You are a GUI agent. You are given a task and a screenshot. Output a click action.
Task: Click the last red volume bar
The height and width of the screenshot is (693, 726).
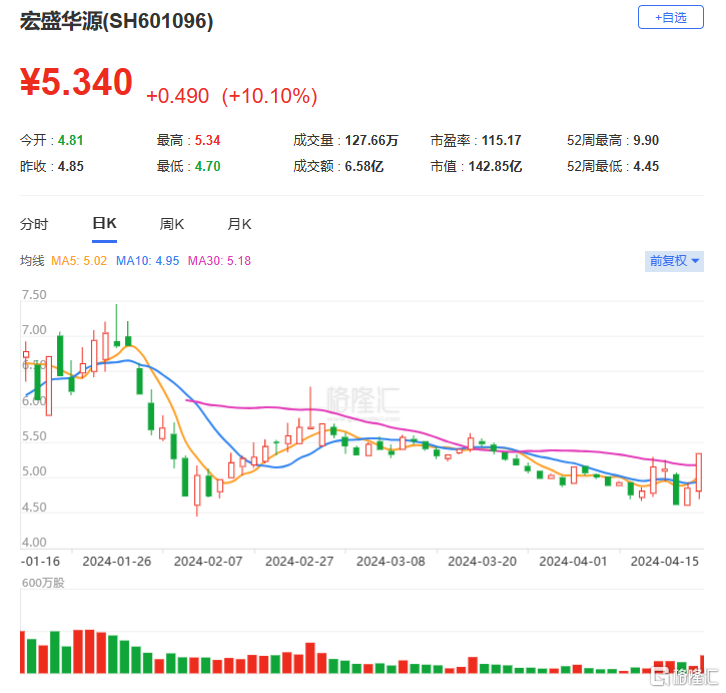(702, 664)
